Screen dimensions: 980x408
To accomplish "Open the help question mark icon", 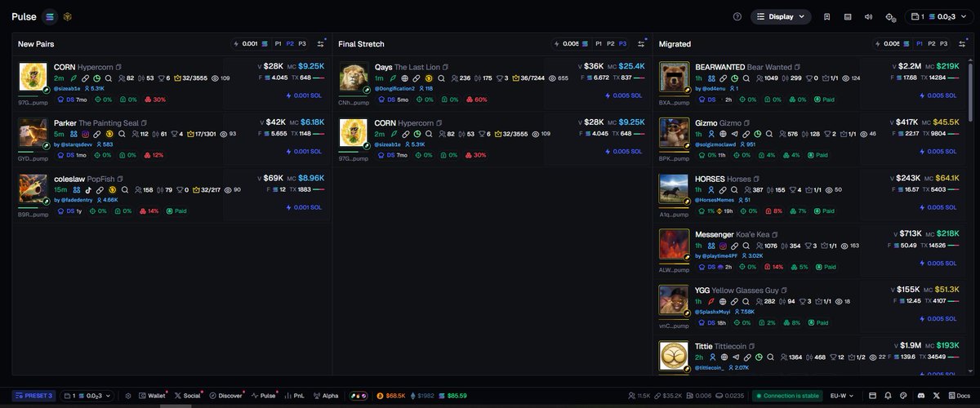I will click(737, 16).
